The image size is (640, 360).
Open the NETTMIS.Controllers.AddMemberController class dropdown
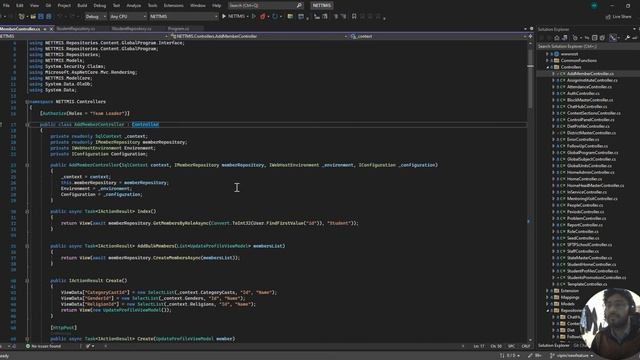259,36
